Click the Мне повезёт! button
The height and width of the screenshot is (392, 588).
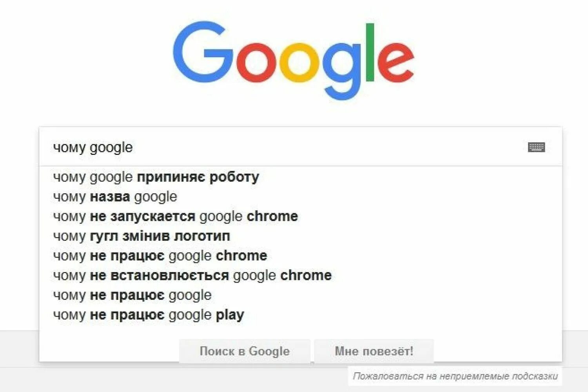click(374, 351)
